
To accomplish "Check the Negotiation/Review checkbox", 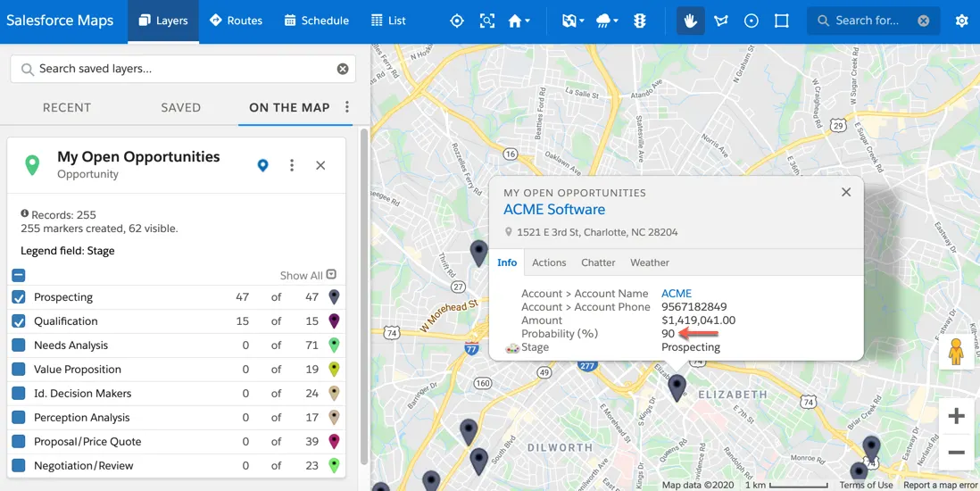I will tap(19, 466).
